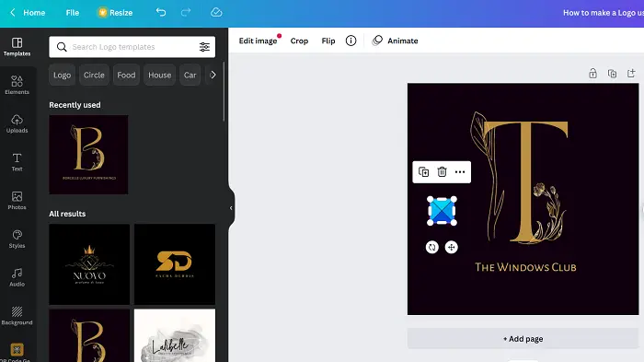Open the File menu
This screenshot has width=644, height=362.
coord(73,13)
